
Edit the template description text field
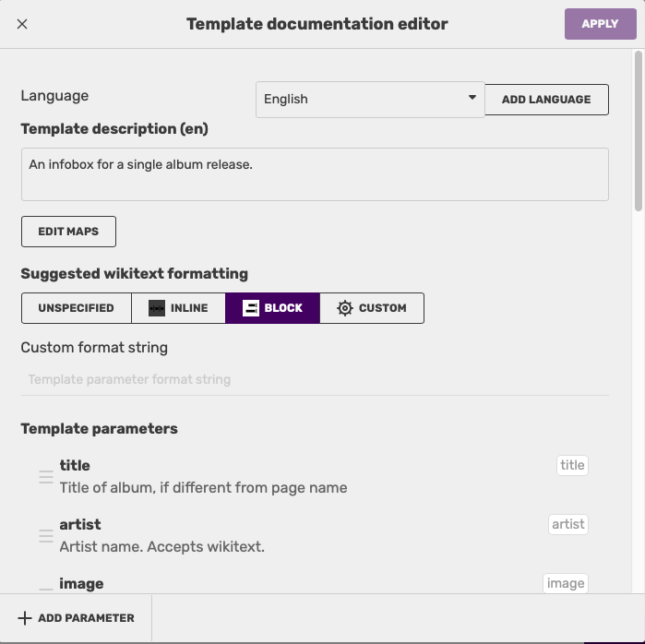pyautogui.click(x=315, y=174)
